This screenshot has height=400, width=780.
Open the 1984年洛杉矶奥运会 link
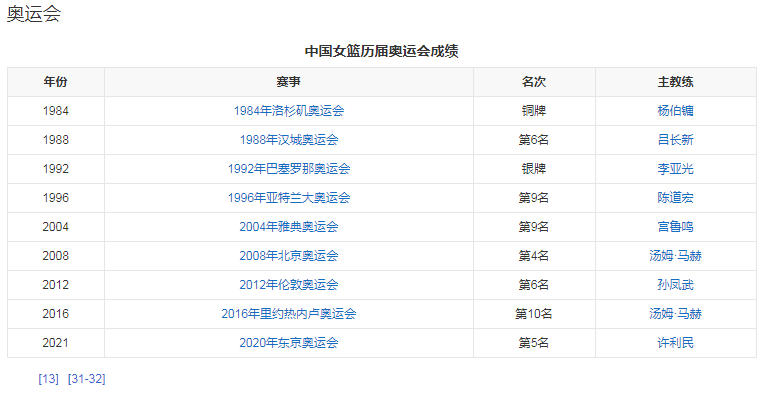289,111
